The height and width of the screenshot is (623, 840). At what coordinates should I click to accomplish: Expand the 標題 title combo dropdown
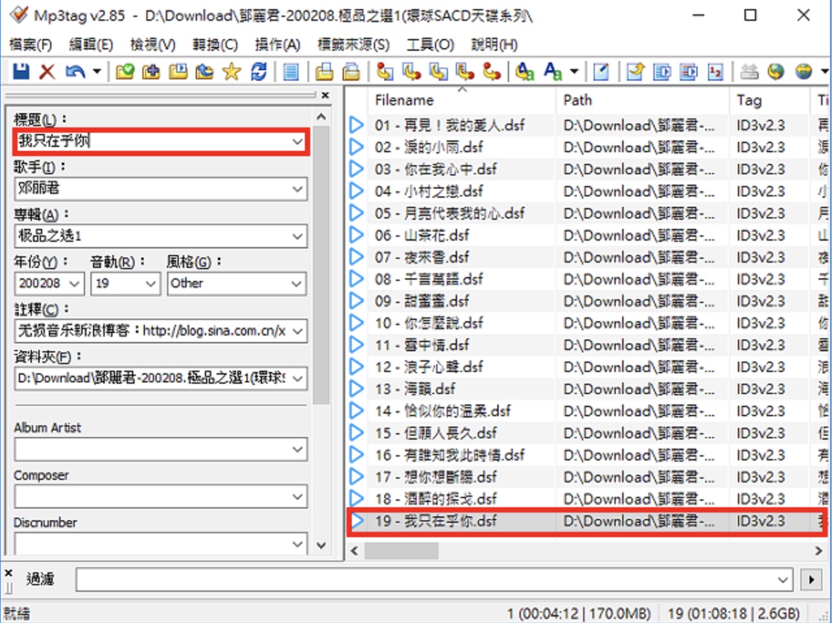(297, 141)
